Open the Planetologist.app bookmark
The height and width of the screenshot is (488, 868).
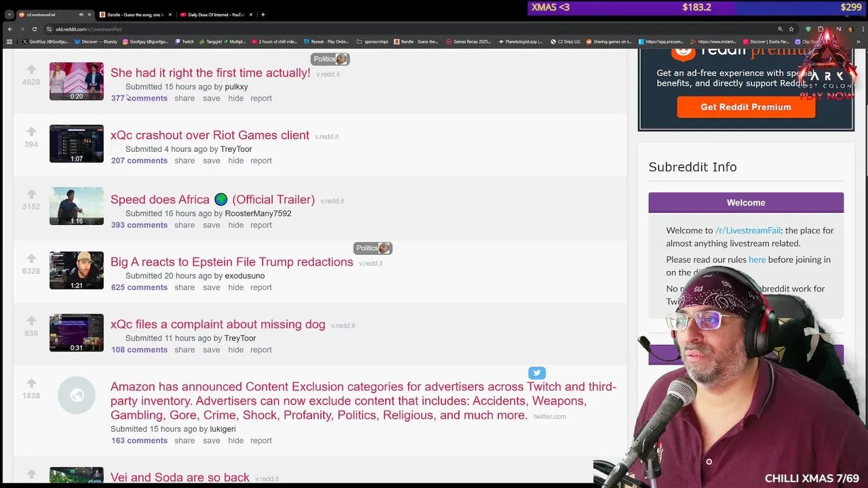[521, 41]
